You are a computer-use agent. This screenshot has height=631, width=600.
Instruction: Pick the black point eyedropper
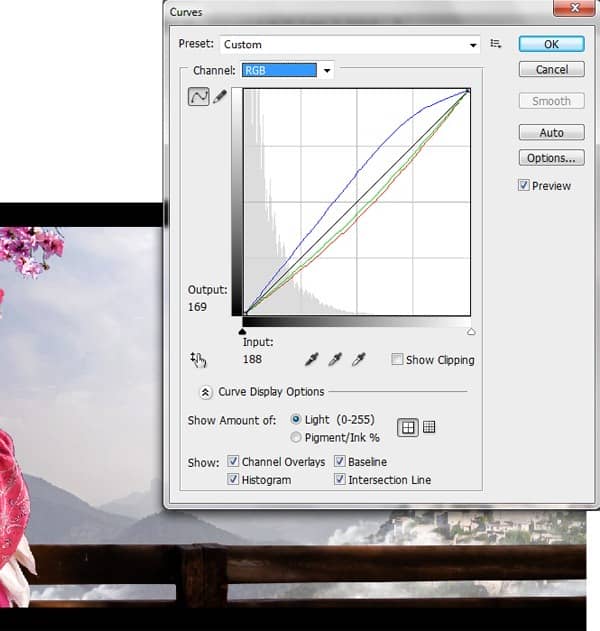tap(312, 359)
